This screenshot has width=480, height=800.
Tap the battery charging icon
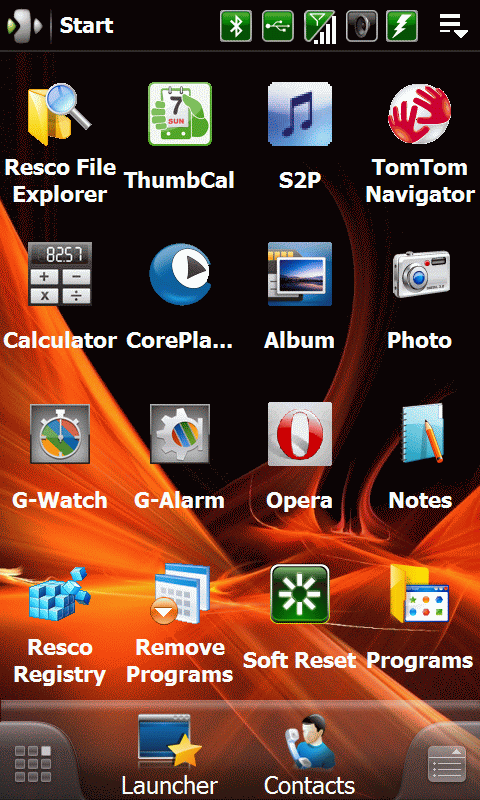tap(402, 26)
